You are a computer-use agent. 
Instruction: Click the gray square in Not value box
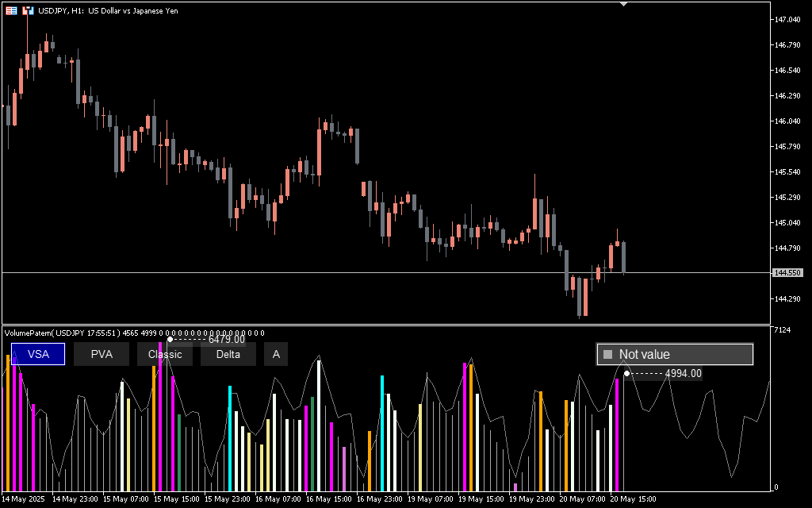coord(608,355)
